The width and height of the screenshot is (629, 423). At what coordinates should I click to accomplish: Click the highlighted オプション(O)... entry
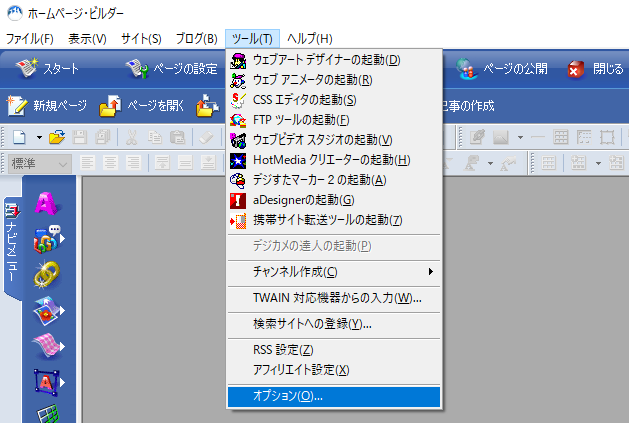pos(334,397)
